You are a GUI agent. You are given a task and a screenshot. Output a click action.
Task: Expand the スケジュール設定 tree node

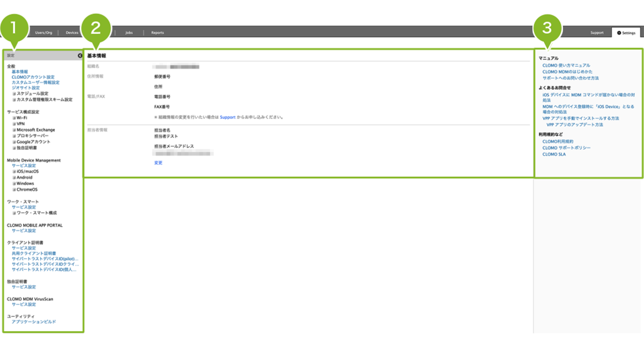[x=14, y=94]
